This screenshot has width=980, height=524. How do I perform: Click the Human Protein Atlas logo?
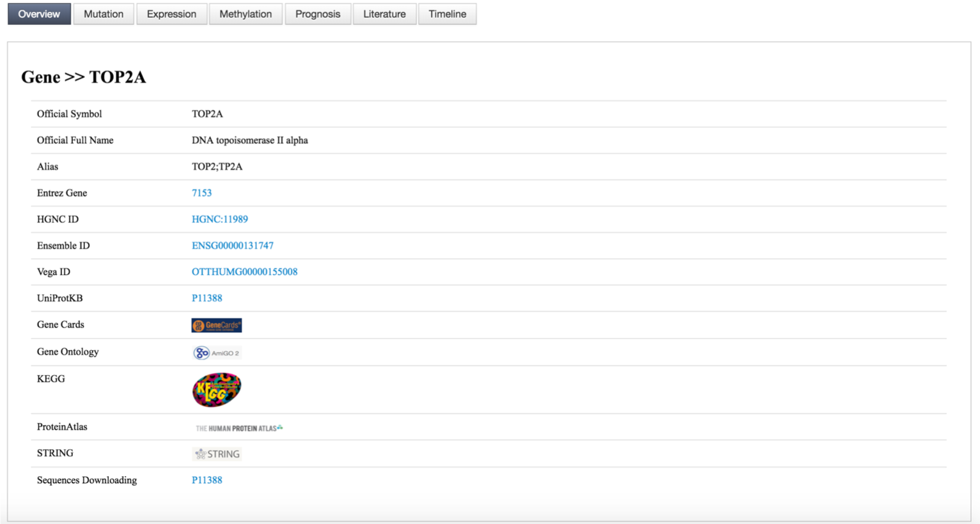click(x=238, y=428)
